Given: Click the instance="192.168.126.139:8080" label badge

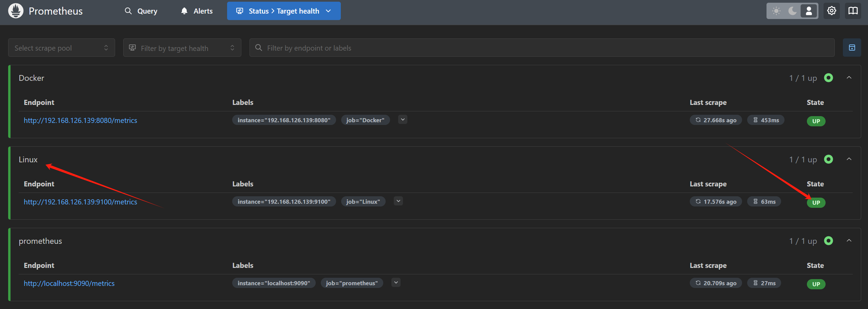Looking at the screenshot, I should (x=284, y=120).
